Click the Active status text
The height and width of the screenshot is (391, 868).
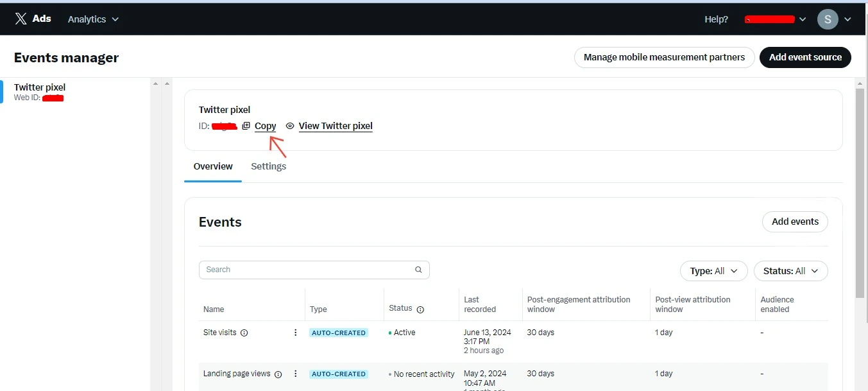coord(404,333)
